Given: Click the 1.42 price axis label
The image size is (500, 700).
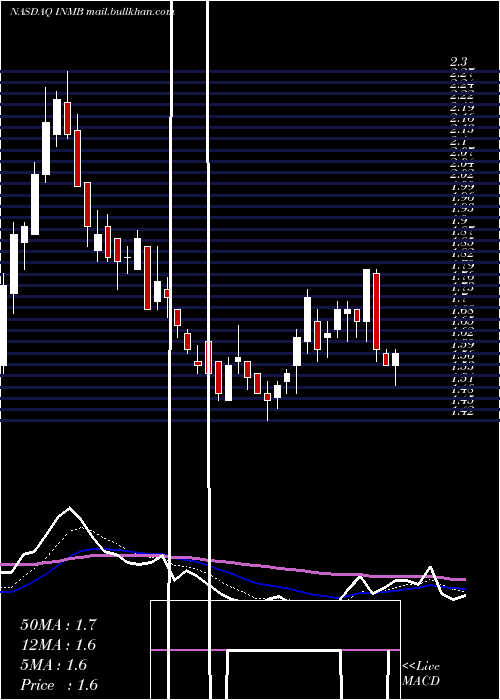Looking at the screenshot, I should [x=462, y=412].
